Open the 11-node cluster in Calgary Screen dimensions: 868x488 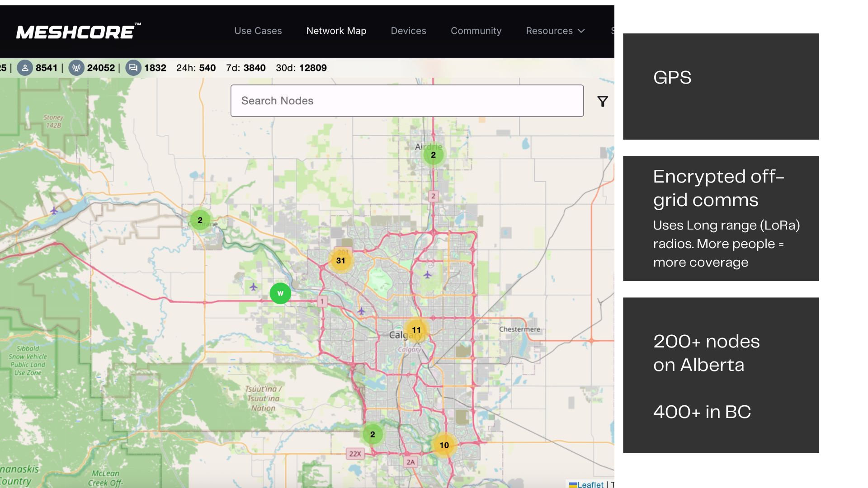point(416,330)
